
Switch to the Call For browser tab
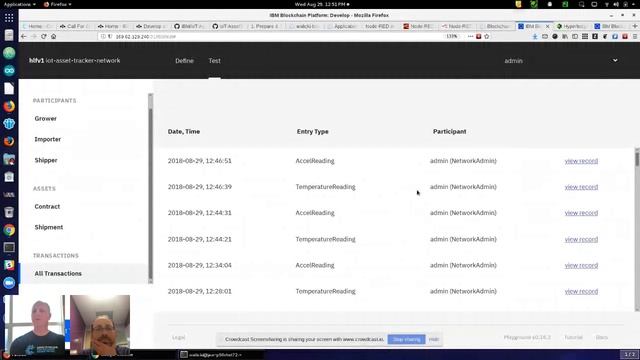pos(76,26)
